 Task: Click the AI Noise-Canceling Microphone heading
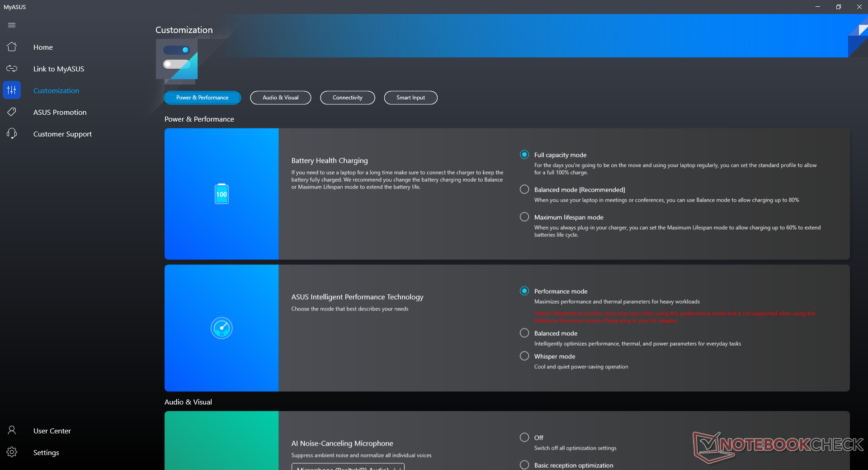pyautogui.click(x=342, y=443)
